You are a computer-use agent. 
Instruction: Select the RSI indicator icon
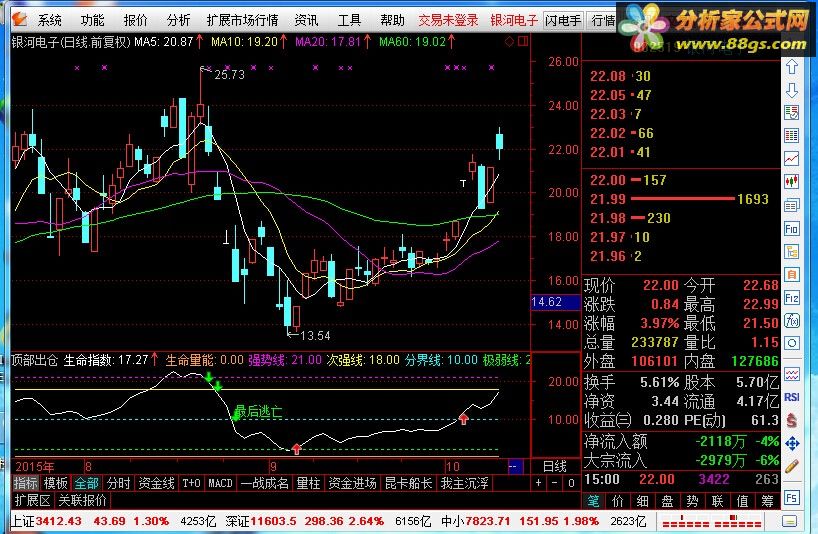[x=792, y=397]
